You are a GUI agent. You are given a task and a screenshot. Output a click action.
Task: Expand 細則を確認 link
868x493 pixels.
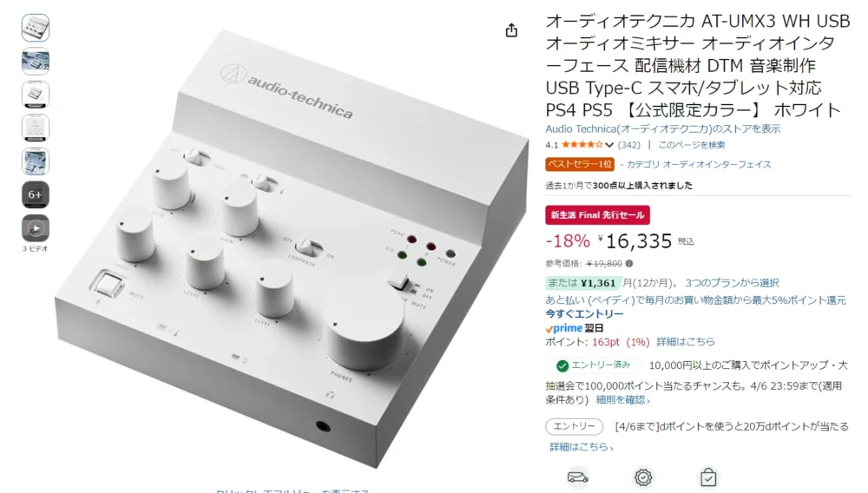click(x=622, y=399)
